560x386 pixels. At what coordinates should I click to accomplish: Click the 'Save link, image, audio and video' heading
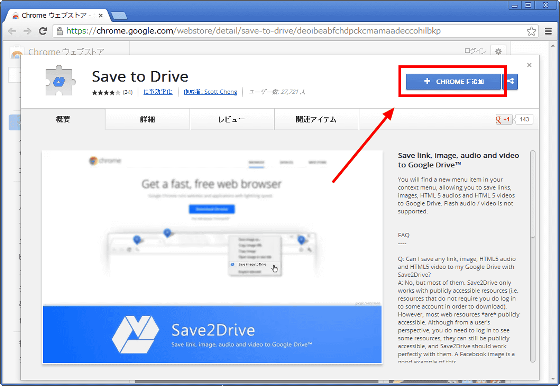[458, 160]
